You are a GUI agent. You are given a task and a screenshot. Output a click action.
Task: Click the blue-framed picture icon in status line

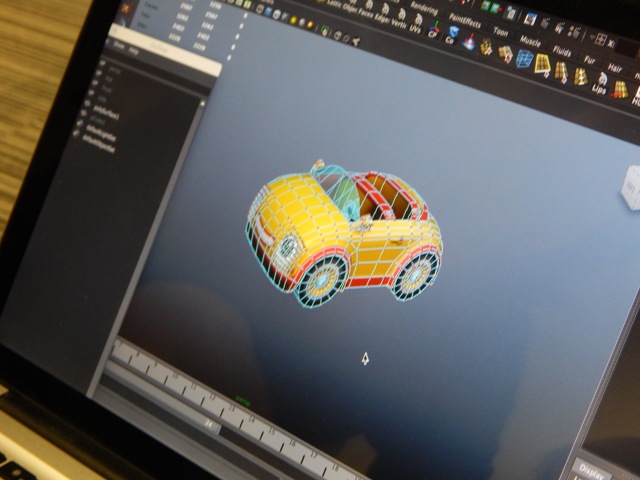click(x=530, y=19)
